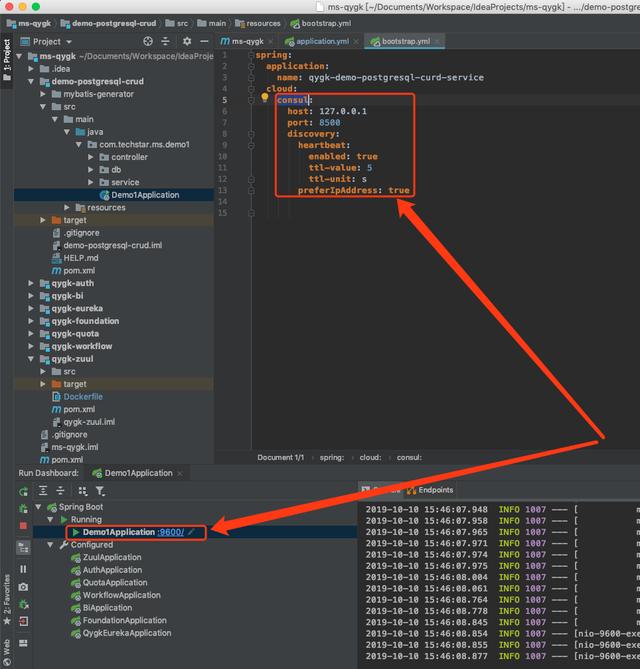Viewport: 640px width, 669px height.
Task: Open the 2: Favorites tool window stripe
Action: point(7,599)
